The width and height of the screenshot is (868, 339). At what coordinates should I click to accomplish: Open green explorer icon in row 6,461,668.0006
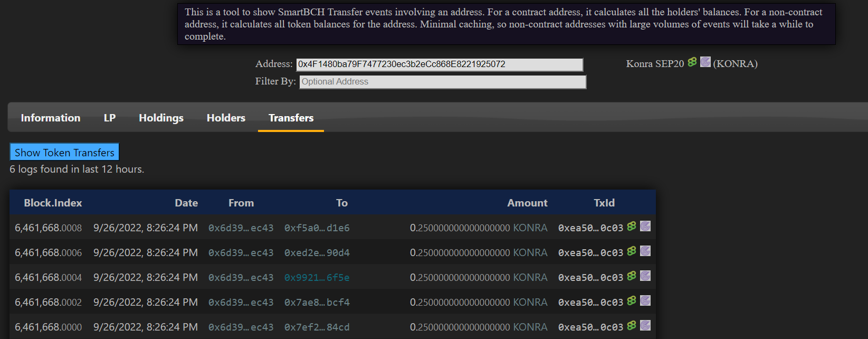click(x=632, y=251)
